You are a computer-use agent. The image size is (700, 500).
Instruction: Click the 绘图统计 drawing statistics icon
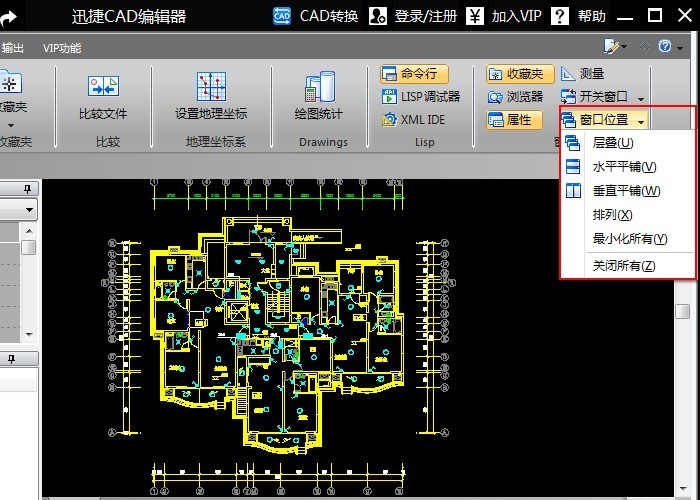click(319, 87)
